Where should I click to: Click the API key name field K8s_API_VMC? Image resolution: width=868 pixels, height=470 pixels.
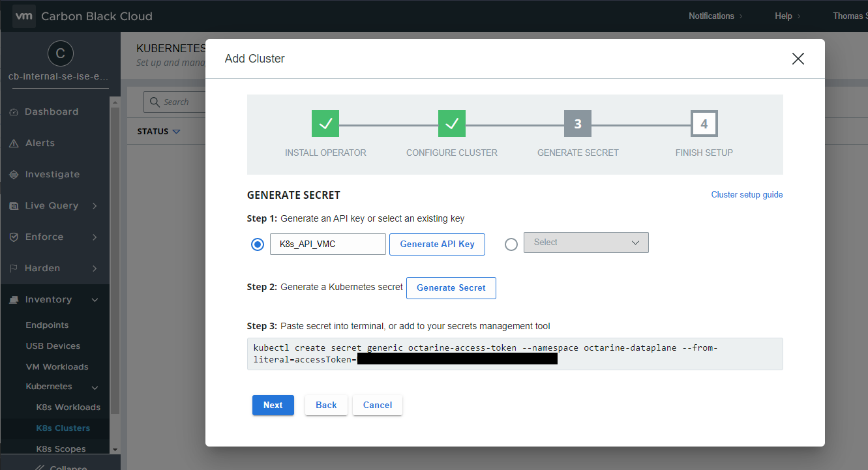point(328,244)
